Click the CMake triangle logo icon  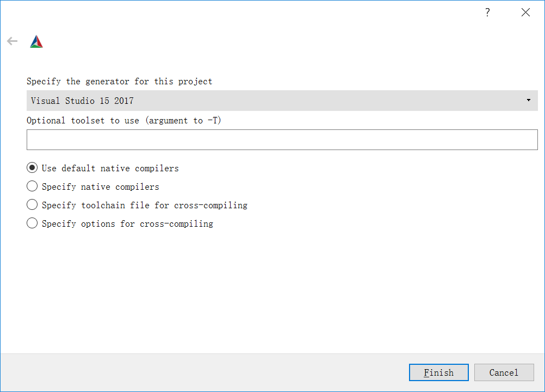pos(36,42)
